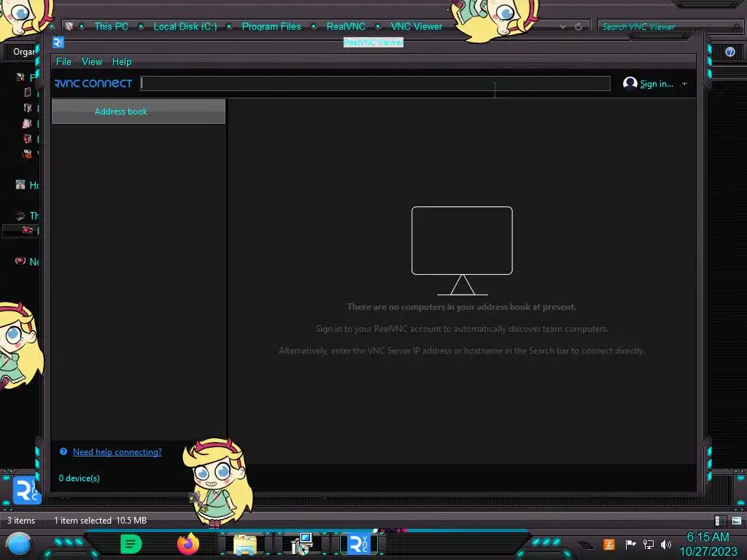The height and width of the screenshot is (560, 747).
Task: Click the Explorer help question mark icon
Action: point(729,52)
